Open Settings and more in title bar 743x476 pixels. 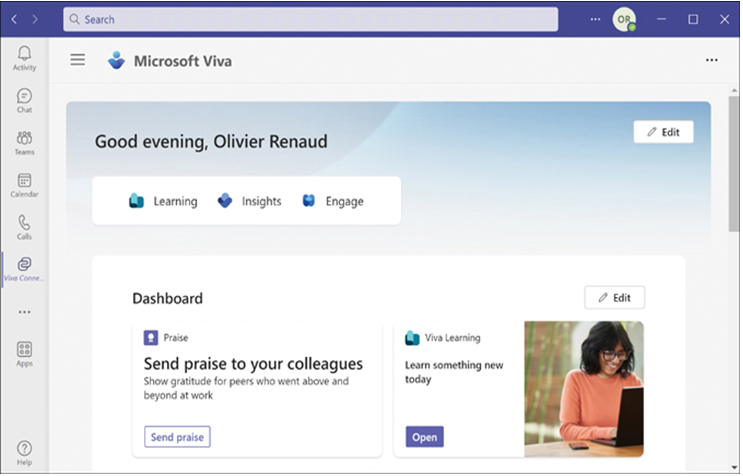click(x=595, y=19)
